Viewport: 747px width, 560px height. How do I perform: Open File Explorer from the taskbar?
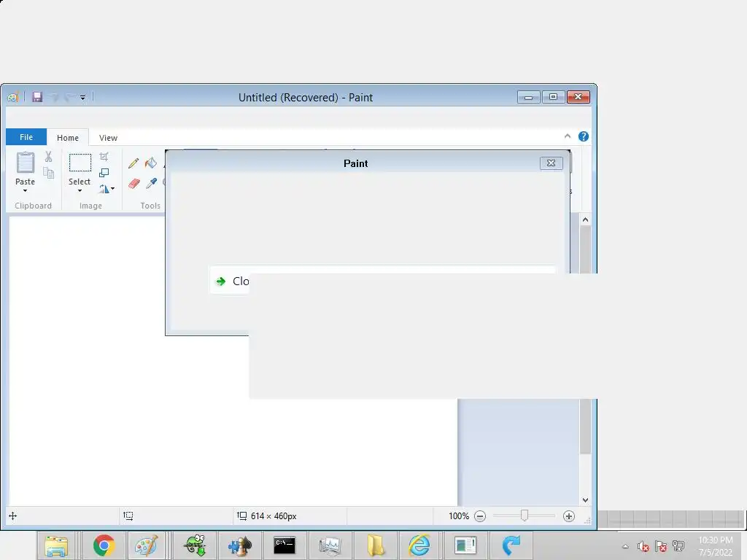coord(56,545)
